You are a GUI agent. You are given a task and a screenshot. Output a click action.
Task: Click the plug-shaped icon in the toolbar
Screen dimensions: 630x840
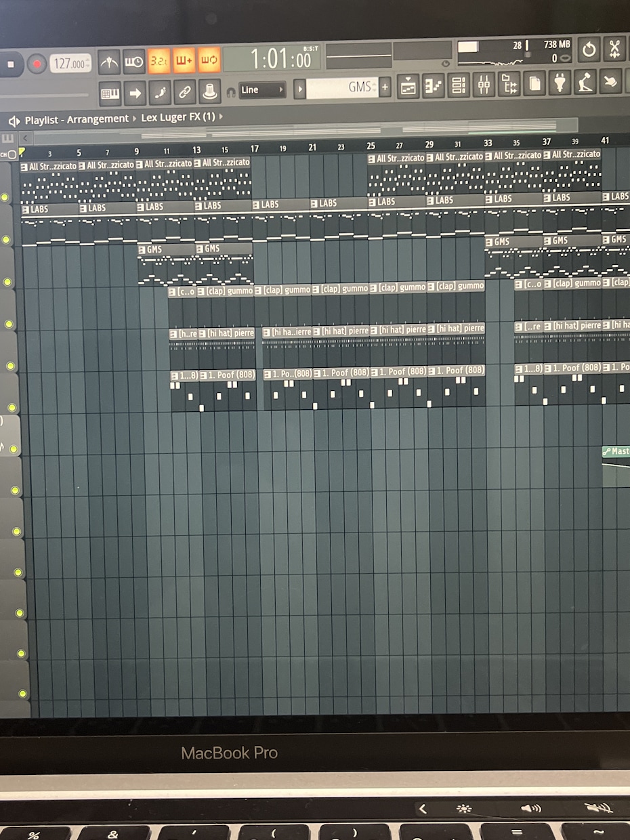560,83
